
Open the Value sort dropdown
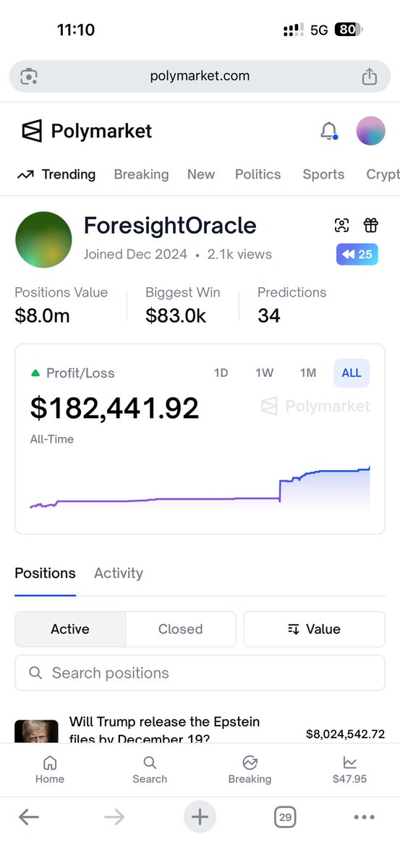pyautogui.click(x=314, y=629)
